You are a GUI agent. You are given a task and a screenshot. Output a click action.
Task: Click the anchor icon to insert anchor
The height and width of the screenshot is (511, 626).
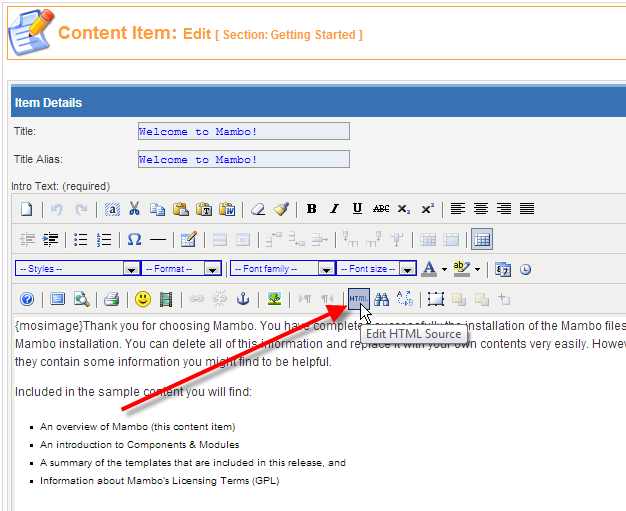tap(241, 298)
